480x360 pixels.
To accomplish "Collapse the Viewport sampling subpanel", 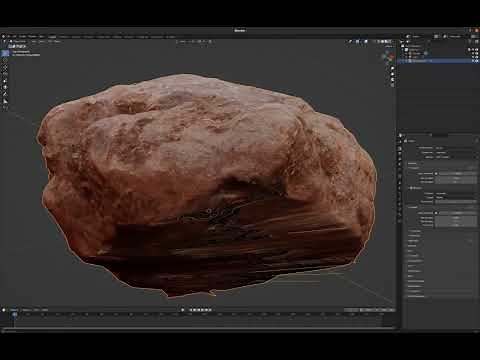I will click(413, 168).
